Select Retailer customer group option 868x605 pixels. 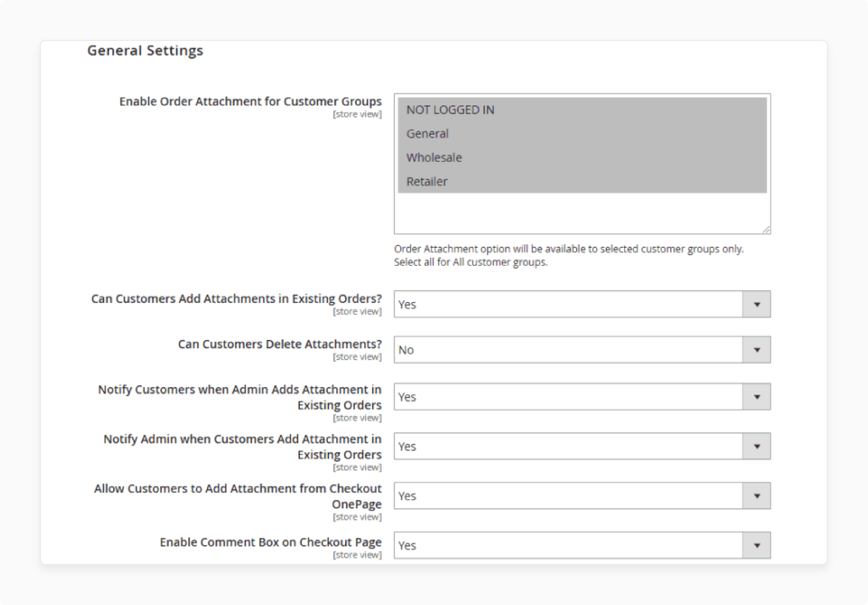(582, 181)
